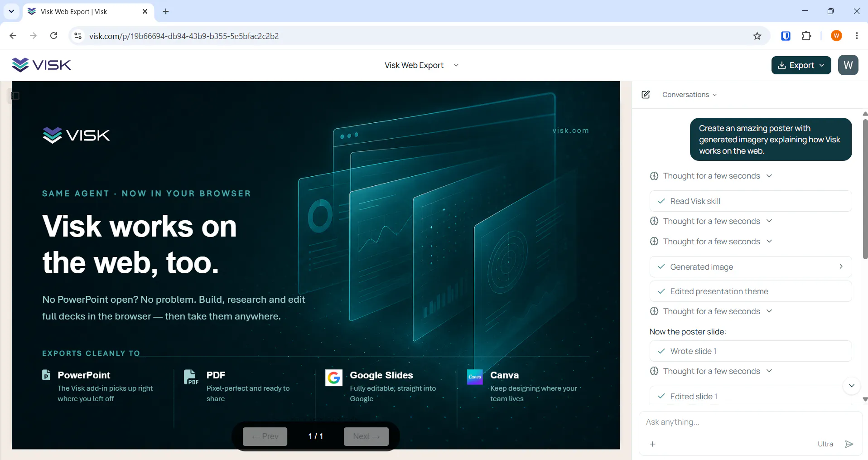This screenshot has height=460, width=868.
Task: Jump to latest message with down-chevron button
Action: (x=851, y=386)
